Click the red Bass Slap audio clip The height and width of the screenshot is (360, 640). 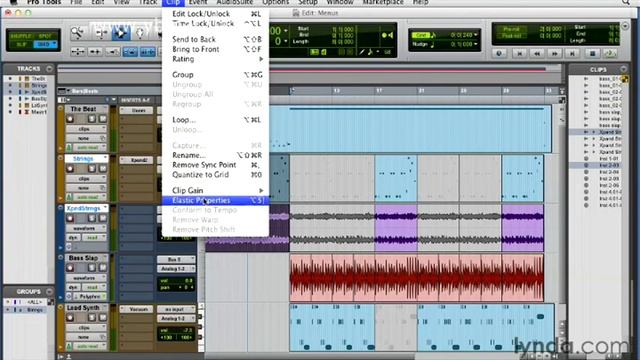(417, 278)
